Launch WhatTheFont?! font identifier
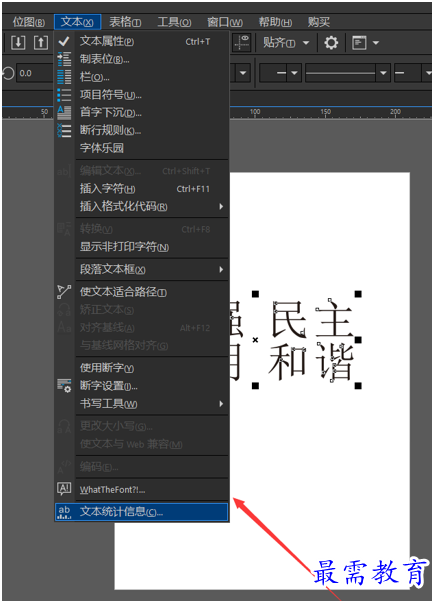The width and height of the screenshot is (435, 604). (x=142, y=490)
